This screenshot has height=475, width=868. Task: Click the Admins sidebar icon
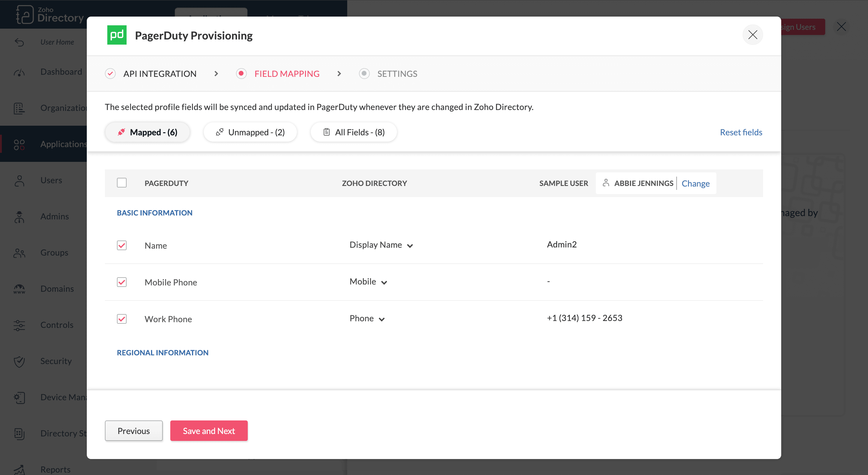[x=19, y=217]
